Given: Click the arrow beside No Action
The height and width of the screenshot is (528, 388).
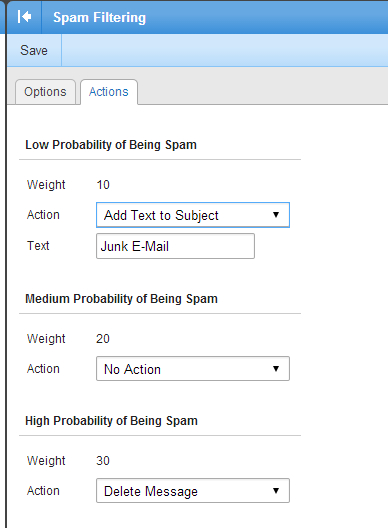Looking at the screenshot, I should 276,369.
